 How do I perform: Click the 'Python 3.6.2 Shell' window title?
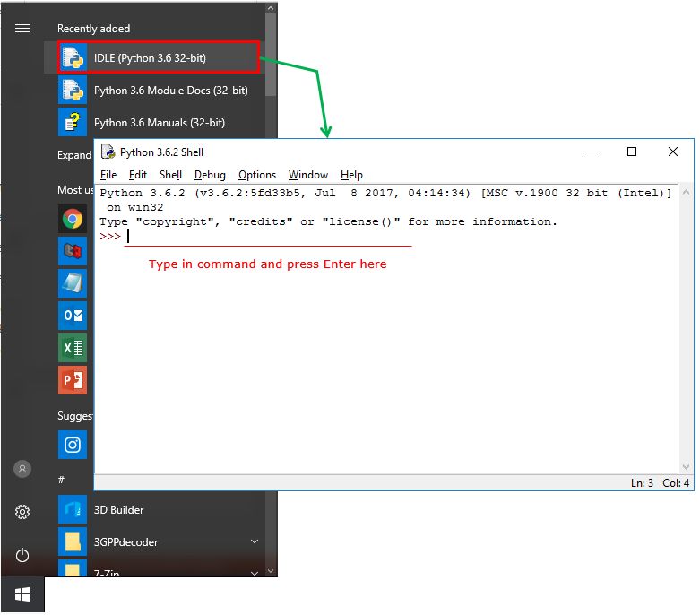[x=161, y=152]
